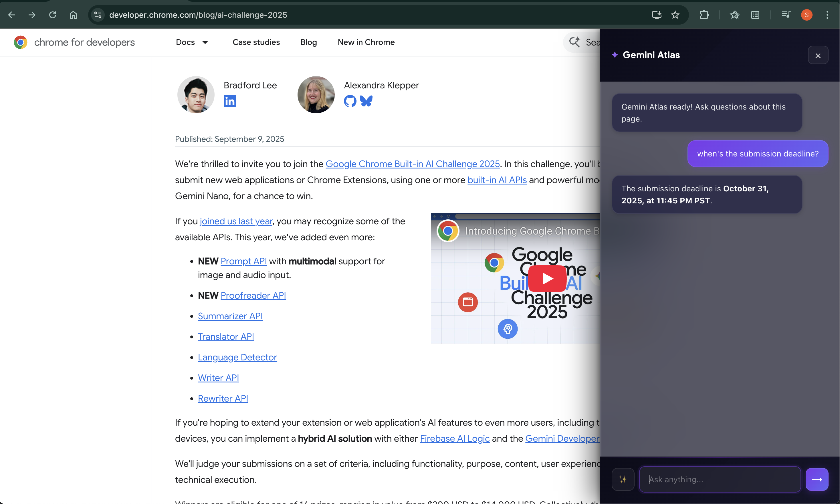The width and height of the screenshot is (840, 504).
Task: Open the Prompt API link
Action: click(x=243, y=261)
